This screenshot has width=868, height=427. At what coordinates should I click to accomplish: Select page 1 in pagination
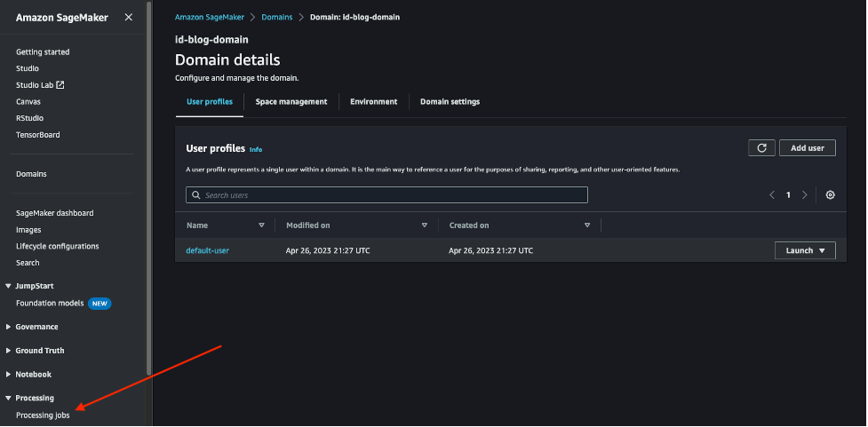point(788,194)
